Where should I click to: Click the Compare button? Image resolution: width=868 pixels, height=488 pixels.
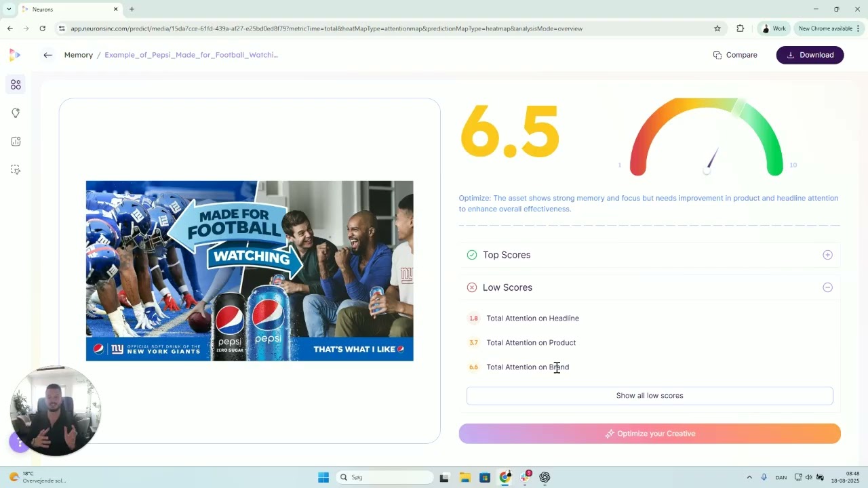pos(735,55)
